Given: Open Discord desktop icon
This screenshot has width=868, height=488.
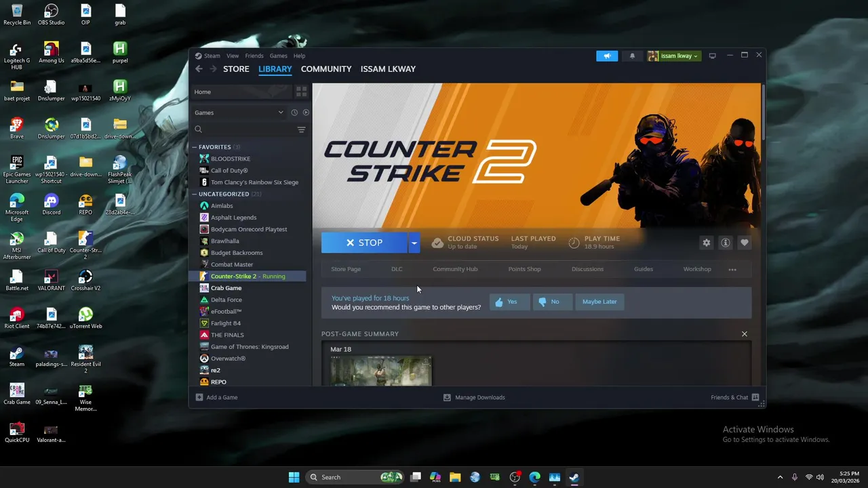Looking at the screenshot, I should pyautogui.click(x=51, y=205).
